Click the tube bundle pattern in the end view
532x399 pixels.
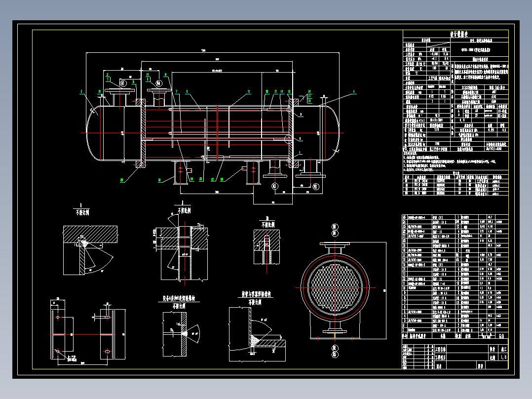pos(335,287)
